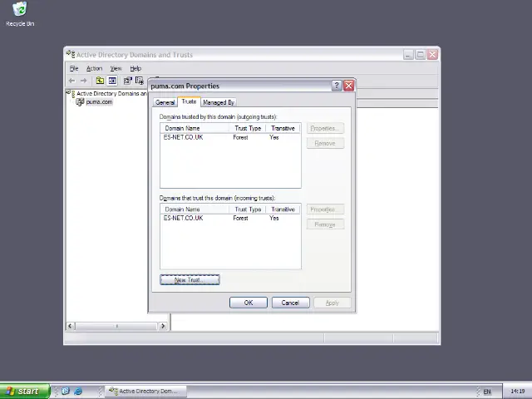Click the left scroll arrow of the tree pane
Viewport: 532px width, 399px height.
click(x=70, y=326)
